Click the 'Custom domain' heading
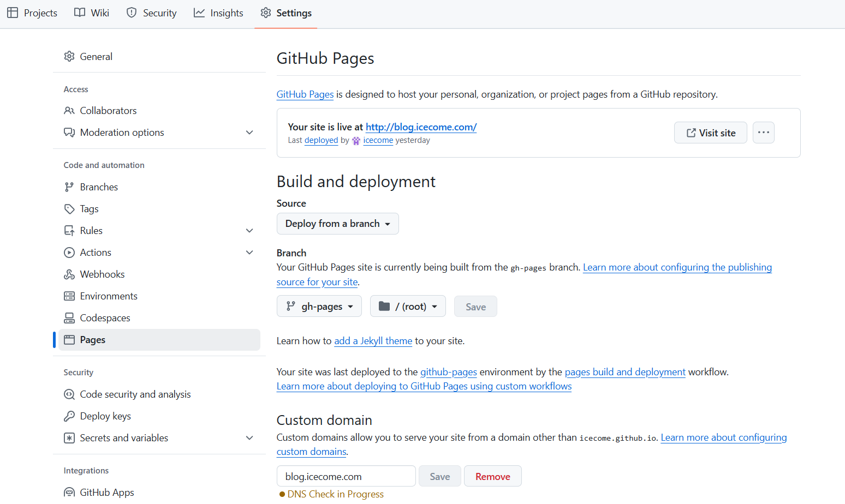845x504 pixels. coord(324,420)
